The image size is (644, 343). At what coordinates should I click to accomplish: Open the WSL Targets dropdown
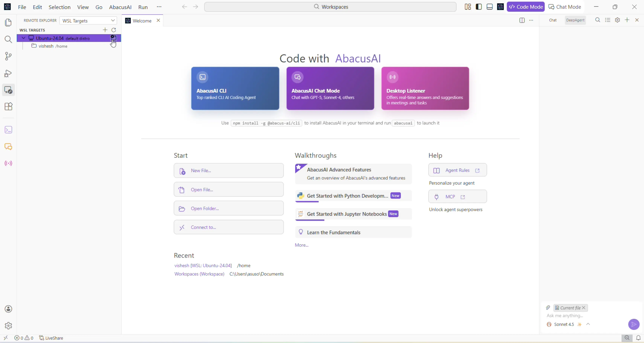(x=88, y=21)
